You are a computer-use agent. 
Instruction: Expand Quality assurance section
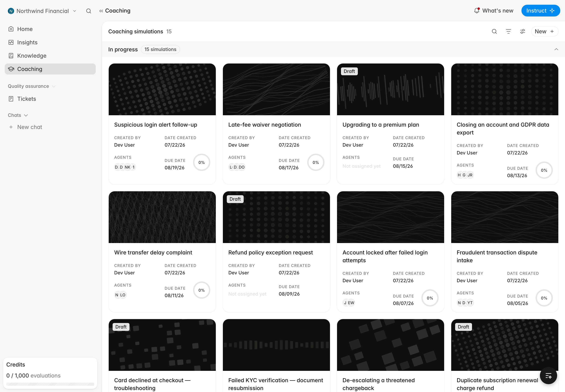tap(32, 86)
